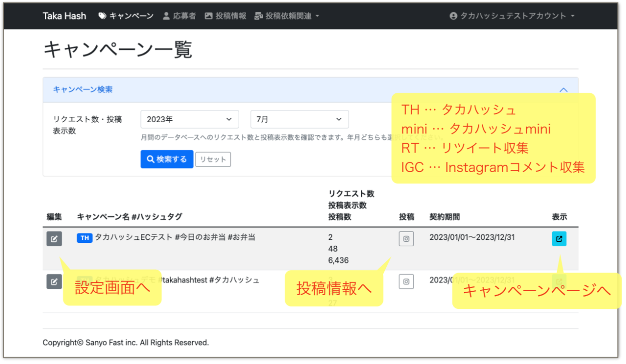Click the キャンペーン名 #ハッシュタグ column header
Image resolution: width=626 pixels, height=364 pixels.
tap(130, 217)
